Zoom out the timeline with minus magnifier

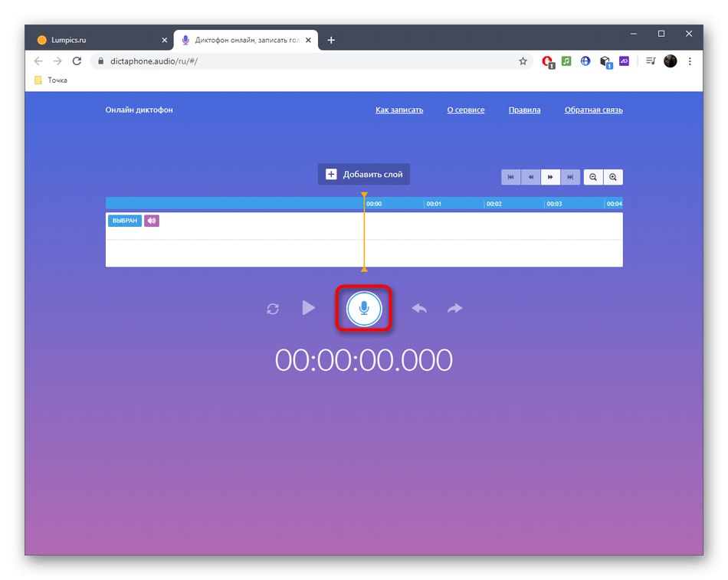pos(593,177)
